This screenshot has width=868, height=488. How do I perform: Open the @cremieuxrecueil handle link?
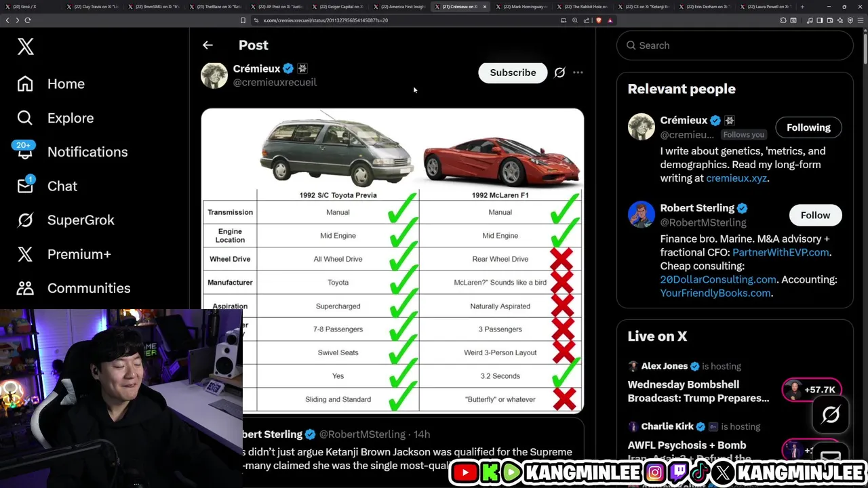[x=275, y=82]
